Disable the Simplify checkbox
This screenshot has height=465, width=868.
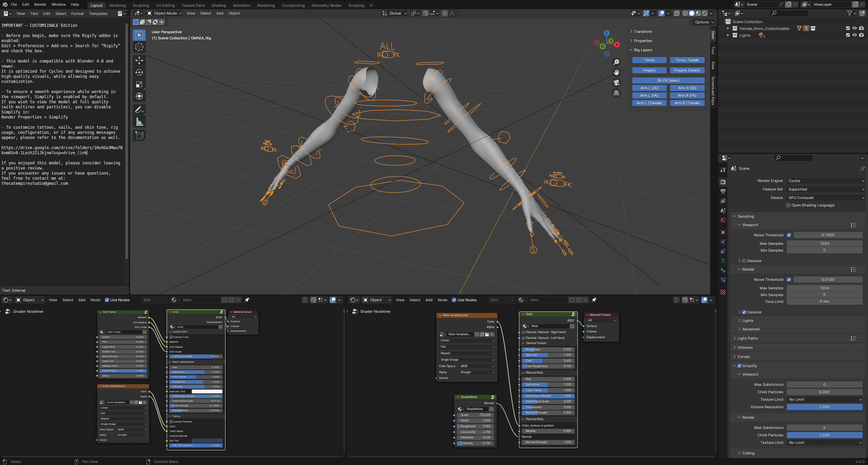(739, 366)
